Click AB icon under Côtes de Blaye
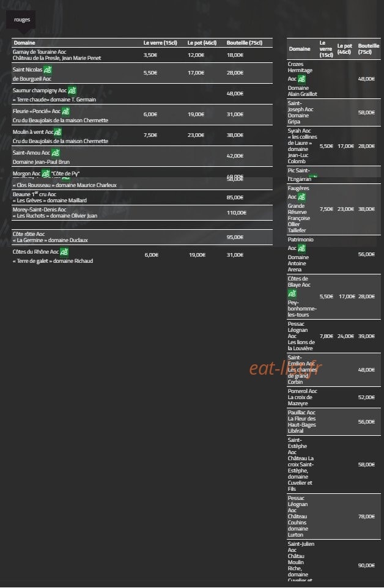The image size is (384, 588). [x=292, y=293]
